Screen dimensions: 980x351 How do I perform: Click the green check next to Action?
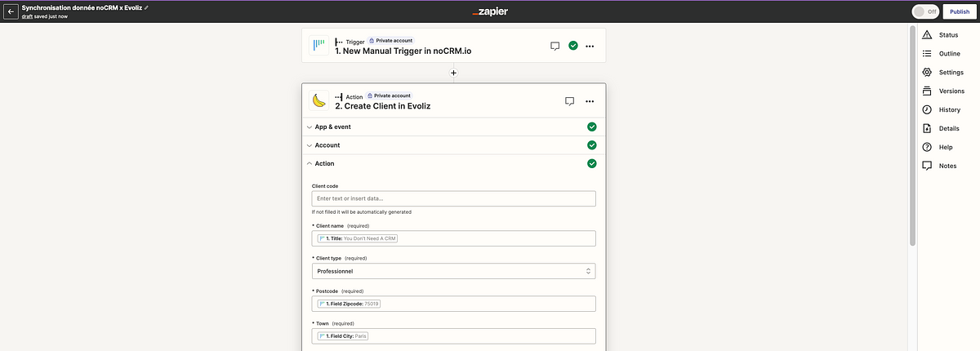(x=591, y=163)
